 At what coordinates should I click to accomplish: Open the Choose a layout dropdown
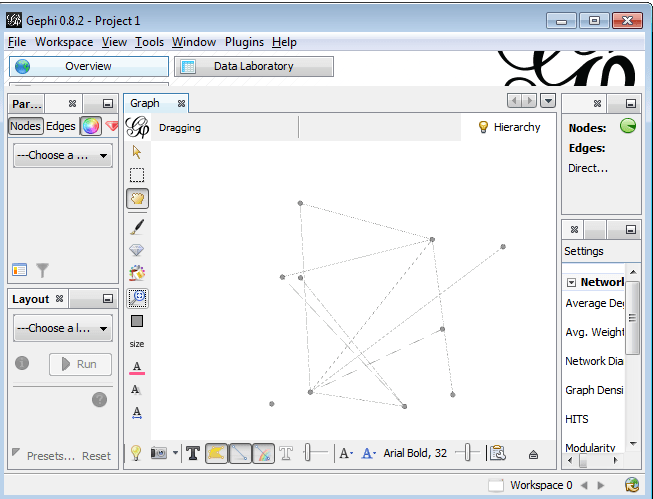[62, 328]
